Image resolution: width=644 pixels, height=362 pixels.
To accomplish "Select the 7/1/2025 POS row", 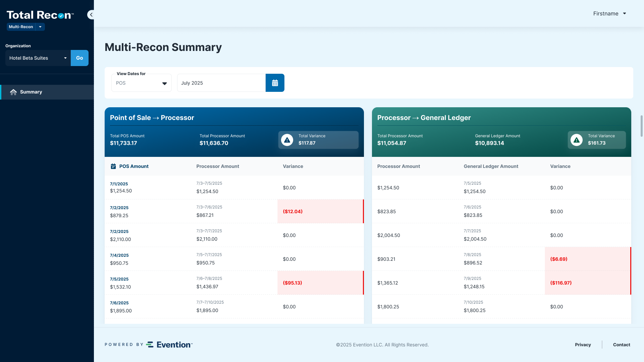I will click(x=234, y=188).
